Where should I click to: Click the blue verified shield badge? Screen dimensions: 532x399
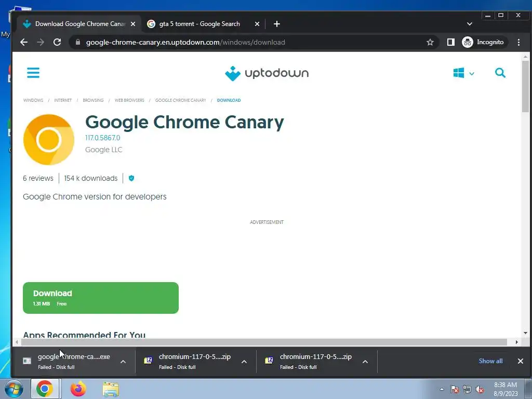point(131,178)
